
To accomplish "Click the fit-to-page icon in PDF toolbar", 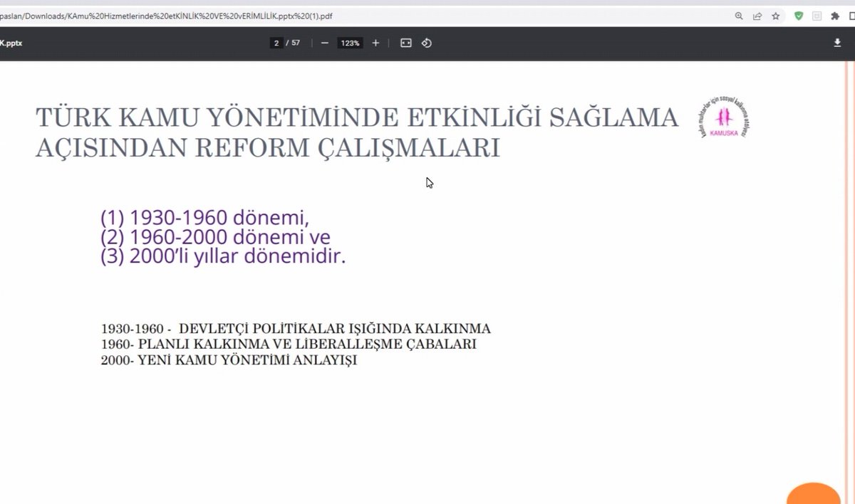I will 405,43.
